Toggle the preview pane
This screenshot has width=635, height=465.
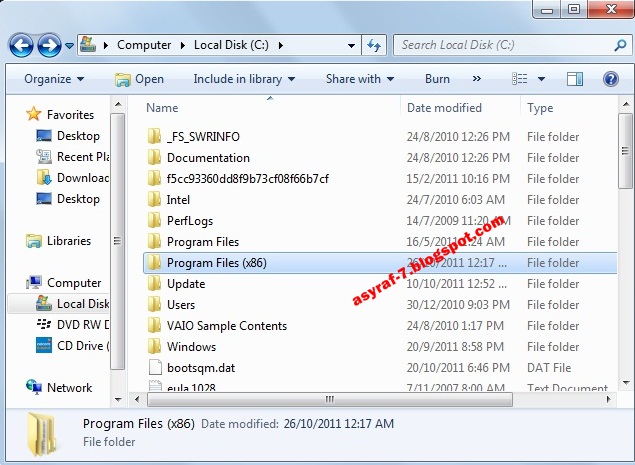click(x=575, y=79)
